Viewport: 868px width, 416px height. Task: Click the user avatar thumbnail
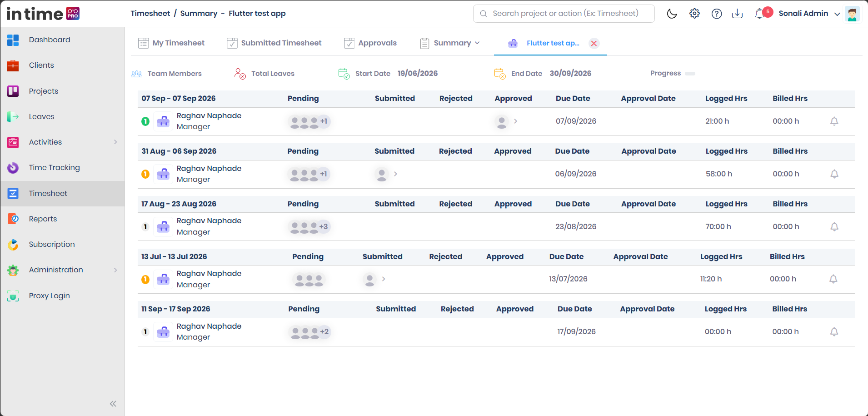pos(852,14)
